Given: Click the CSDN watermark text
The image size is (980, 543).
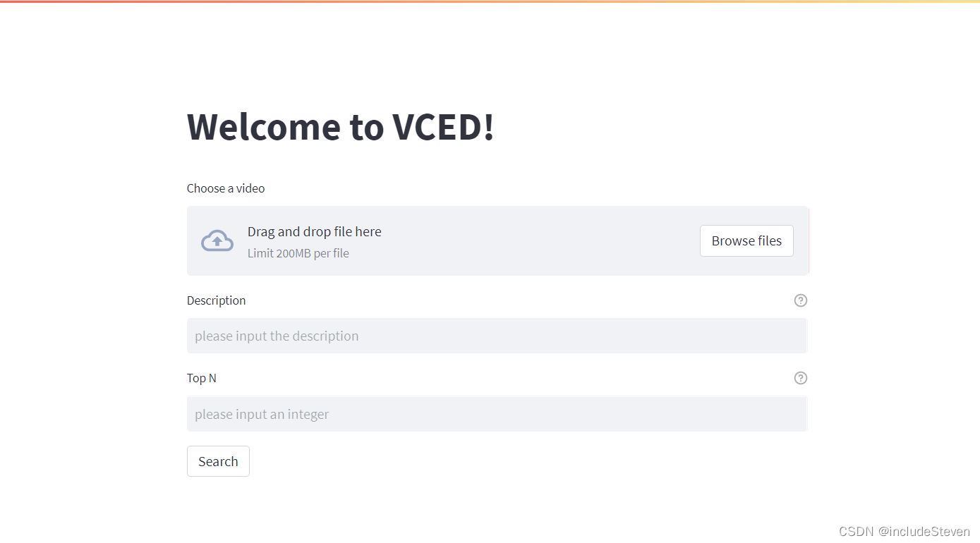Looking at the screenshot, I should [x=857, y=531].
